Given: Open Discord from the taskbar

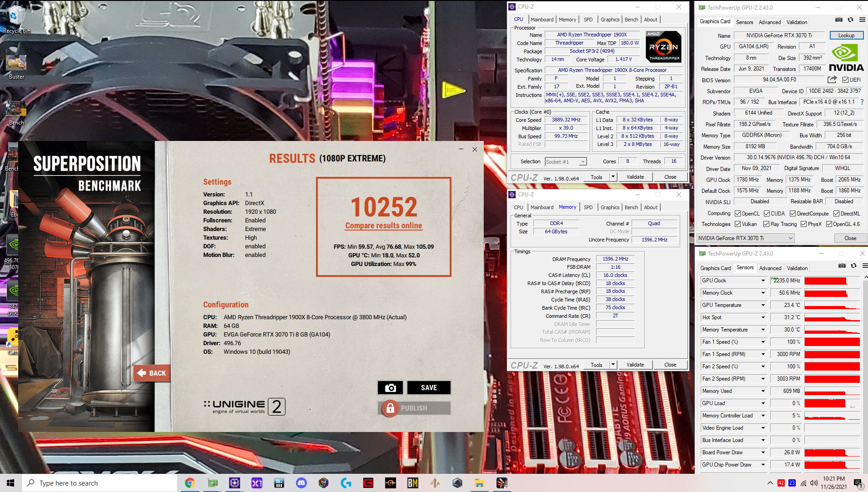Looking at the screenshot, I should click(x=301, y=483).
